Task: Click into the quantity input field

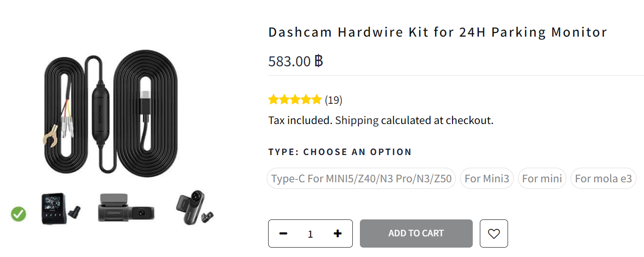Action: click(x=310, y=234)
